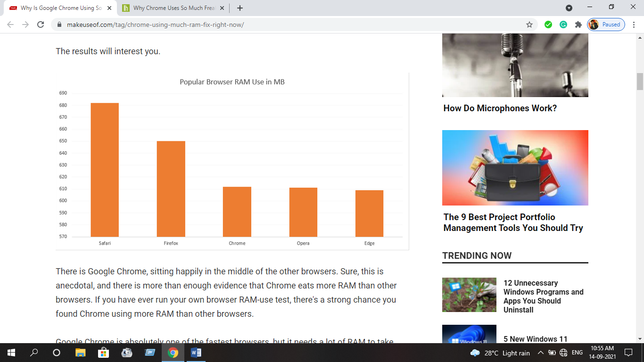Open a new tab with plus button
The image size is (644, 362).
[240, 8]
